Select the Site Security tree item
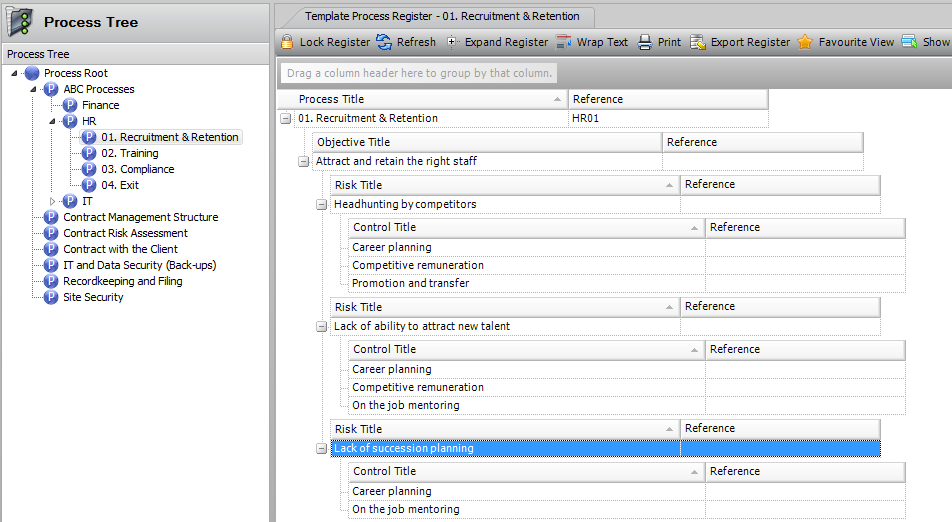 (x=93, y=297)
